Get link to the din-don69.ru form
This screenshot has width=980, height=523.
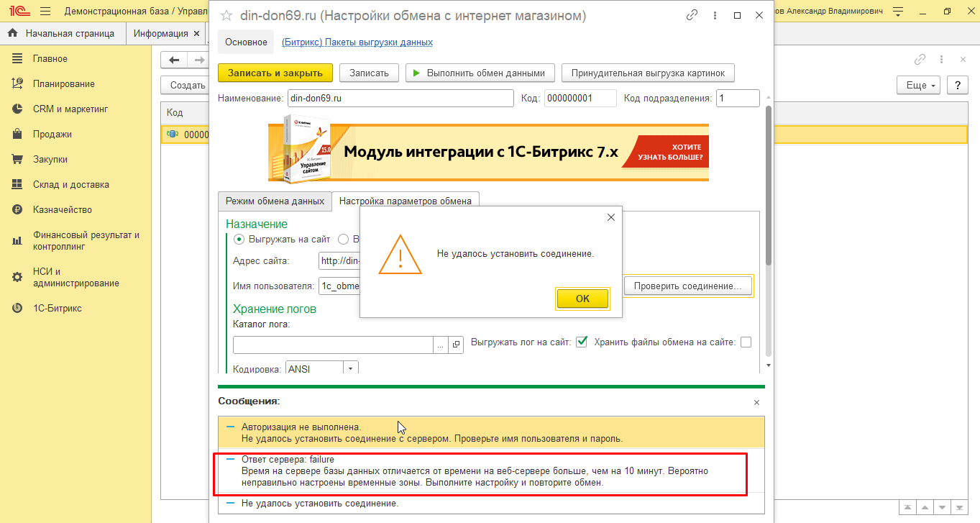tap(692, 15)
